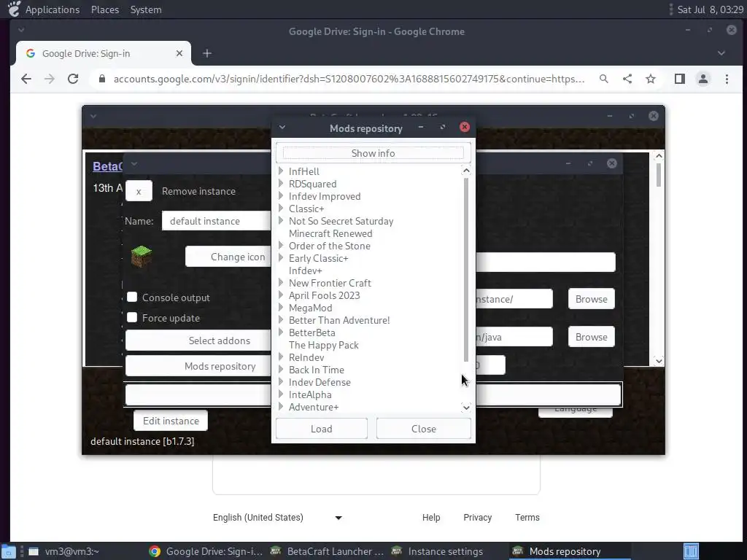747x560 pixels.
Task: Select ReIndev in the mods list
Action: [306, 357]
